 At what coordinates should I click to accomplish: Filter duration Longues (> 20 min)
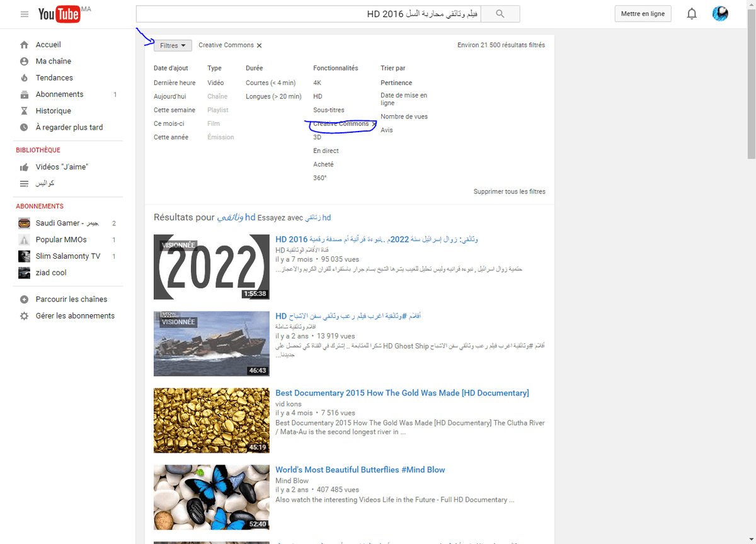click(x=273, y=96)
